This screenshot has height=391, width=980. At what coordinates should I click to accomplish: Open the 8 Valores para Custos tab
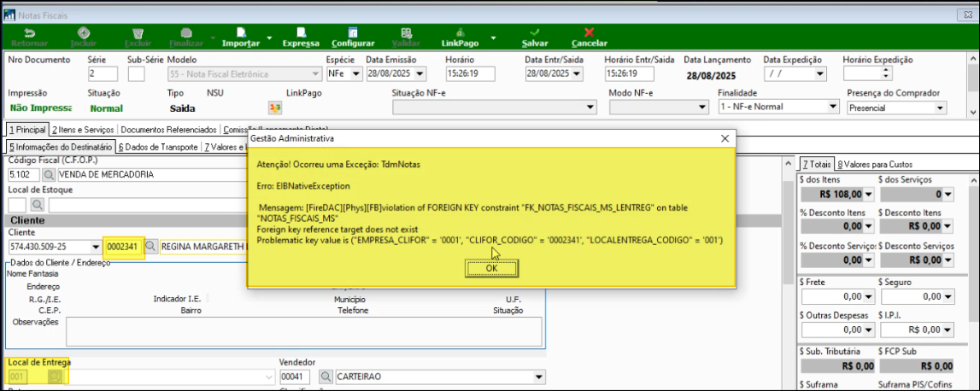click(875, 164)
